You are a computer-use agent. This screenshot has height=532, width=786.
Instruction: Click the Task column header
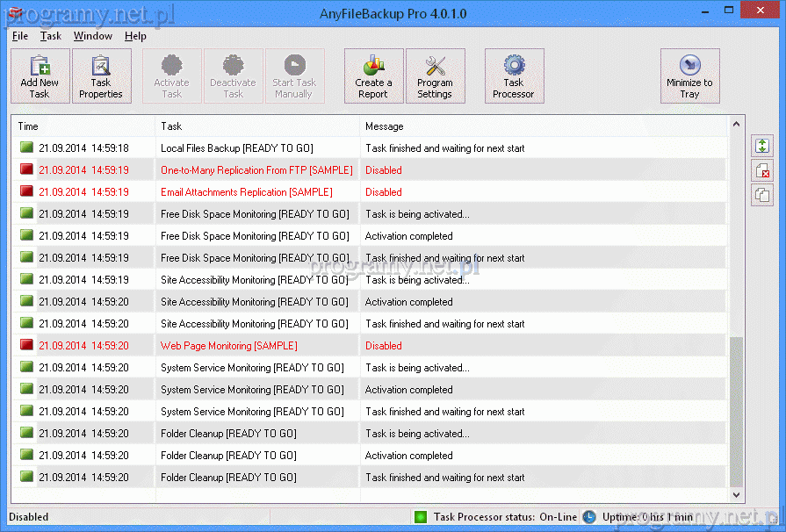(257, 126)
